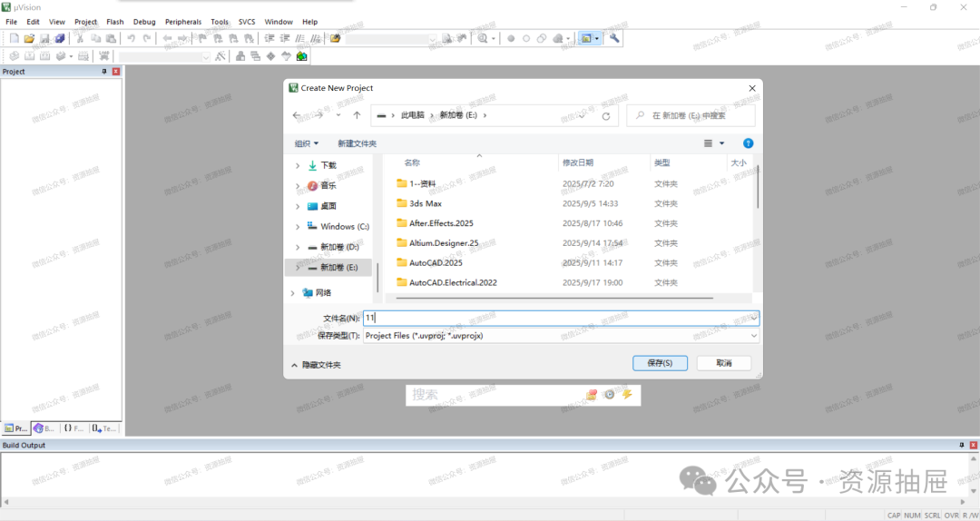The image size is (980, 521).
Task: Sort by 修改日期 column header
Action: 578,162
